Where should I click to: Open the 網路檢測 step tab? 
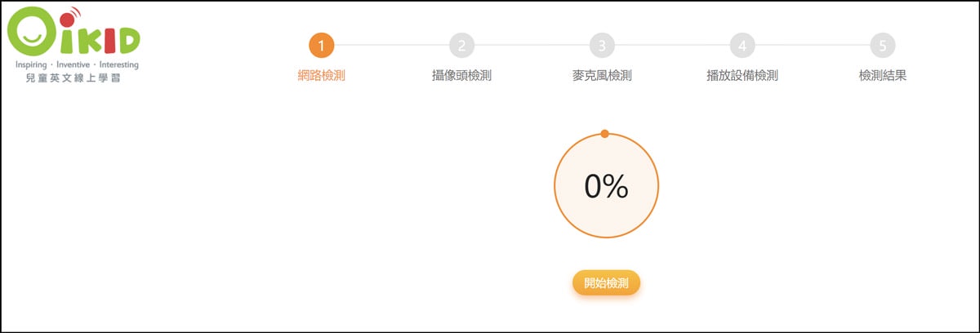click(322, 76)
